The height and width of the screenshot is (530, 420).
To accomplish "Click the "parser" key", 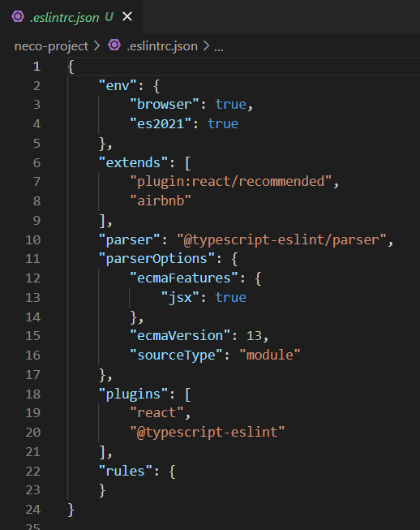I will 129,239.
